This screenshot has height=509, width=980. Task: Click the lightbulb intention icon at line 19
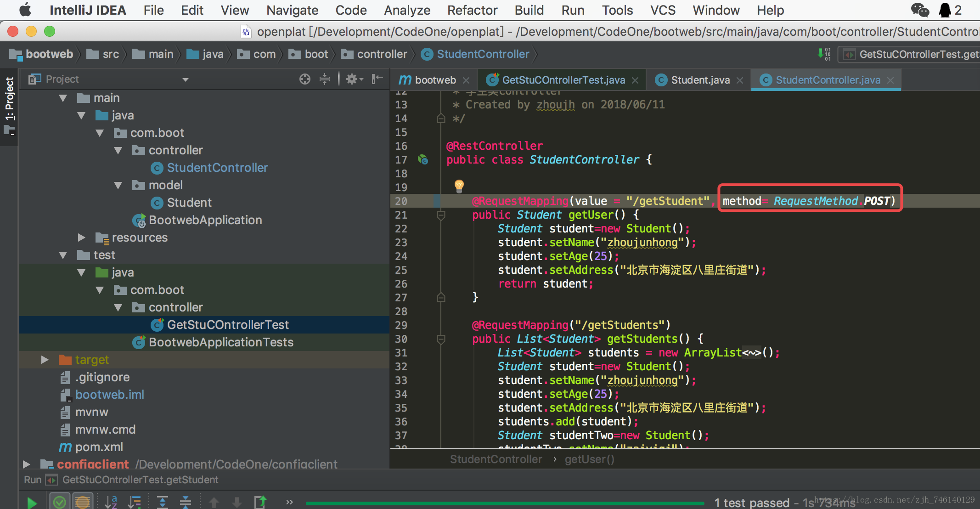point(459,186)
